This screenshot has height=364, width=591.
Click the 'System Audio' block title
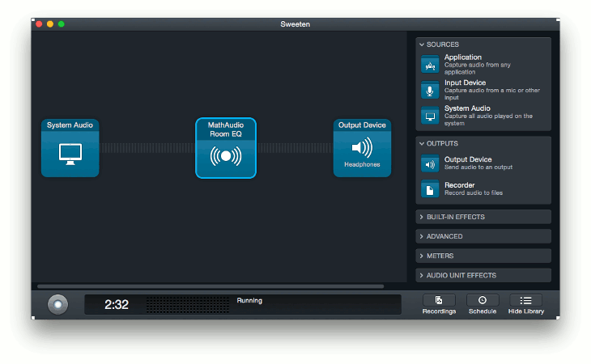pyautogui.click(x=70, y=125)
